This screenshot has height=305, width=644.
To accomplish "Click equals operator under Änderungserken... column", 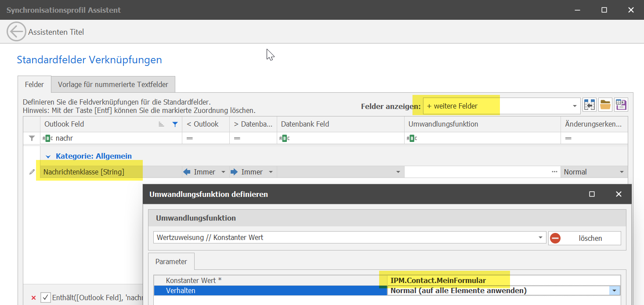I will coord(568,138).
